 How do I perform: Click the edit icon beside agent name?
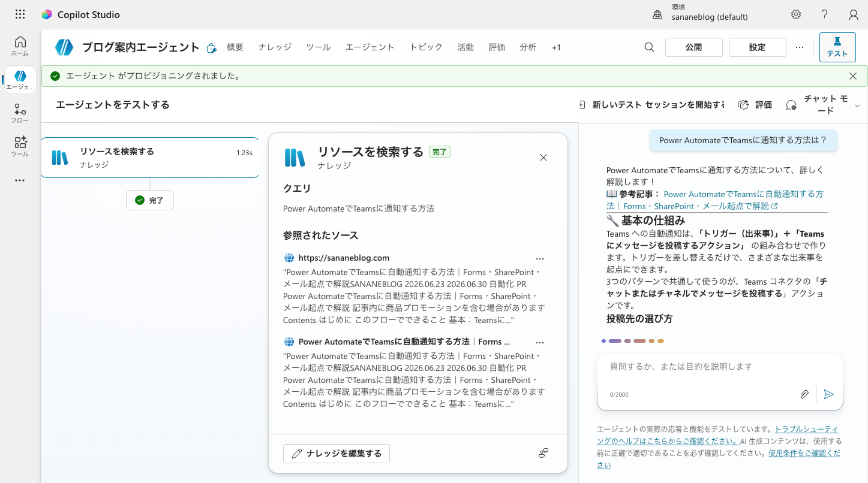pos(211,48)
